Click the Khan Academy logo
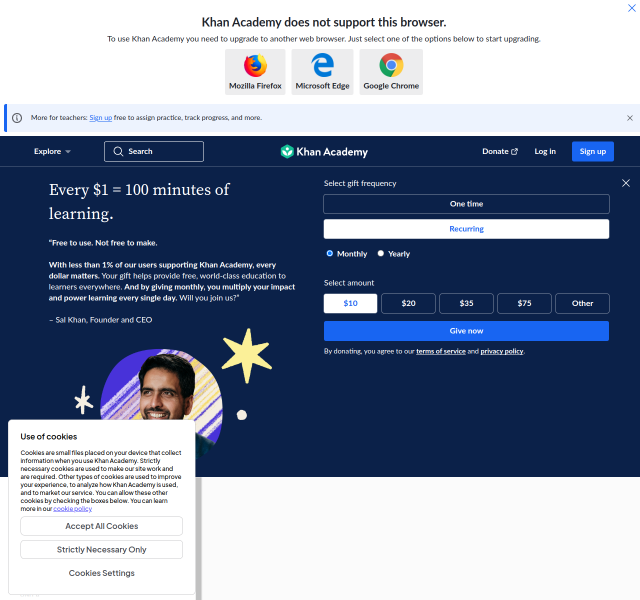The image size is (640, 600). [x=324, y=152]
